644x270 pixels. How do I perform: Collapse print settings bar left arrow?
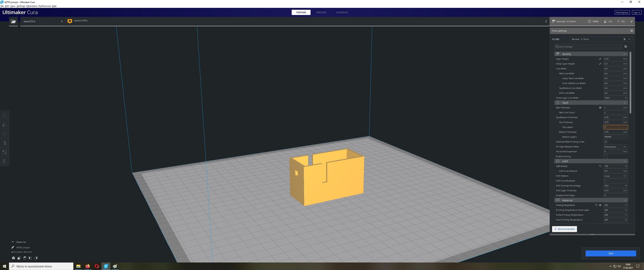[x=546, y=21]
